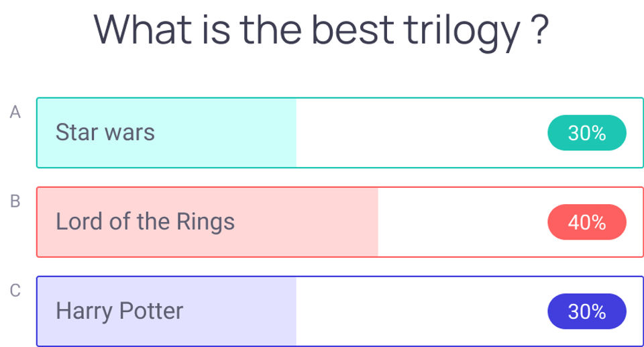
Task: Click the question mark ending the title
Action: (x=539, y=30)
